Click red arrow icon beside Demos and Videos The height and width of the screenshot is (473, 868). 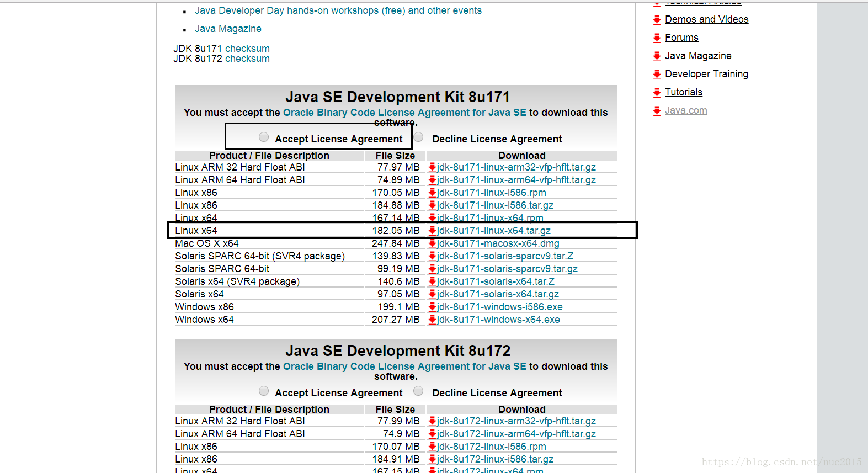657,20
